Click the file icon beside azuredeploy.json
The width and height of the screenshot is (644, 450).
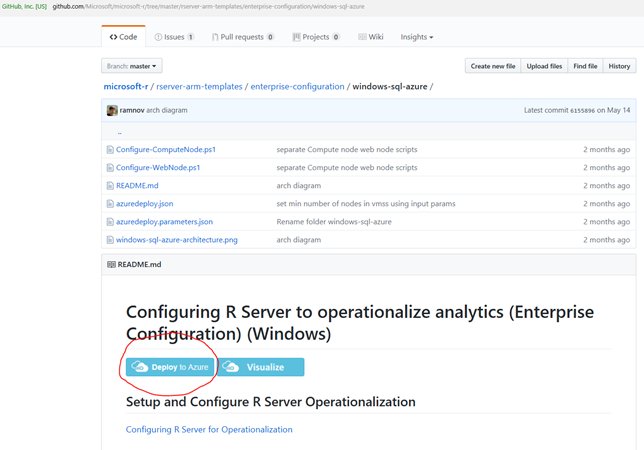pos(110,204)
